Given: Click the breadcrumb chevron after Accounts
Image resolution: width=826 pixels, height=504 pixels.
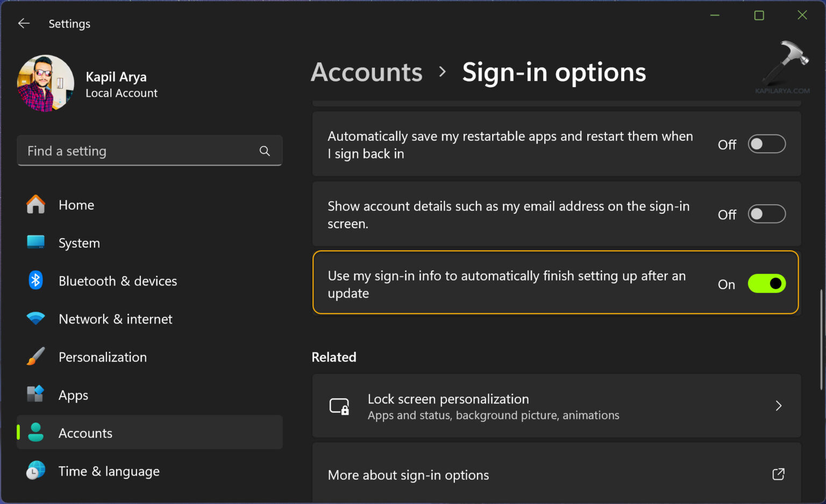Looking at the screenshot, I should tap(443, 71).
